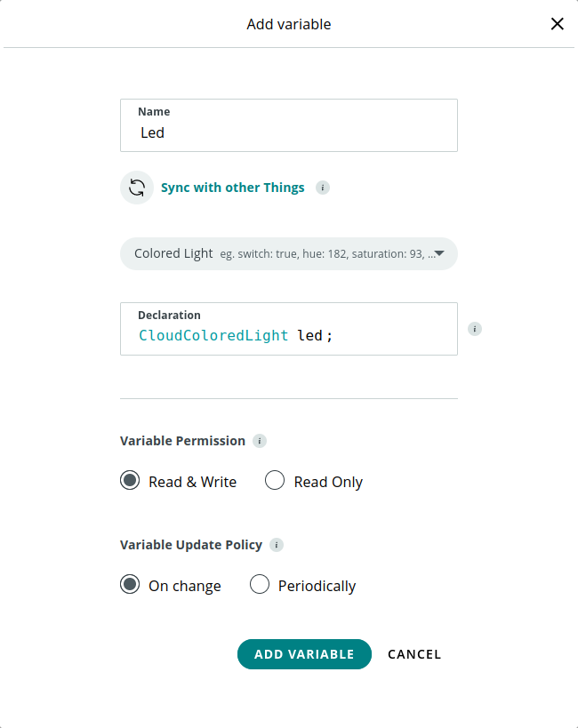Screen dimensions: 578x728
Task: Select the Read & Write permission
Action: coord(129,480)
